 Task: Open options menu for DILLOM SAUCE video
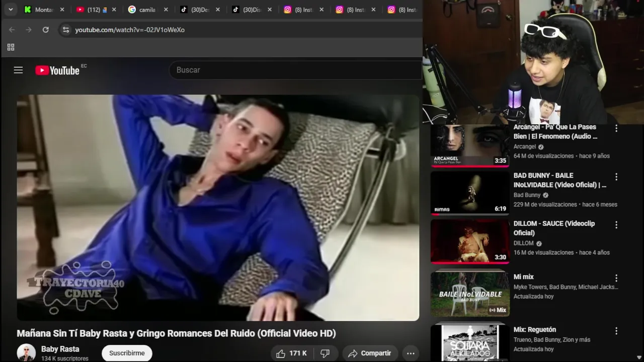(616, 225)
